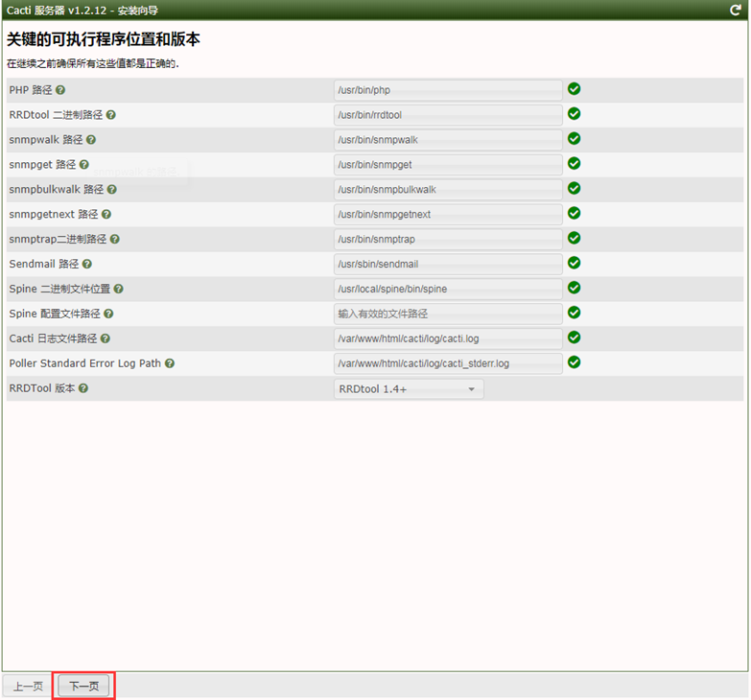Focus the /usr/local/spine/bin/spine field
Image resolution: width=751 pixels, height=700 pixels.
[448, 290]
